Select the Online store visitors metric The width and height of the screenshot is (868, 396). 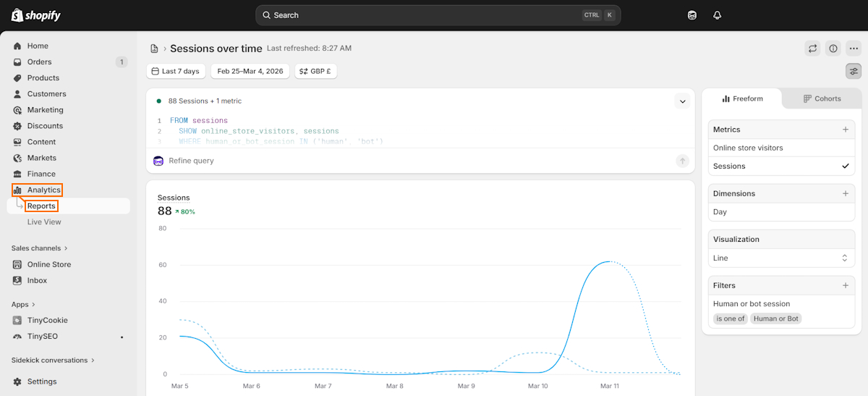point(781,148)
